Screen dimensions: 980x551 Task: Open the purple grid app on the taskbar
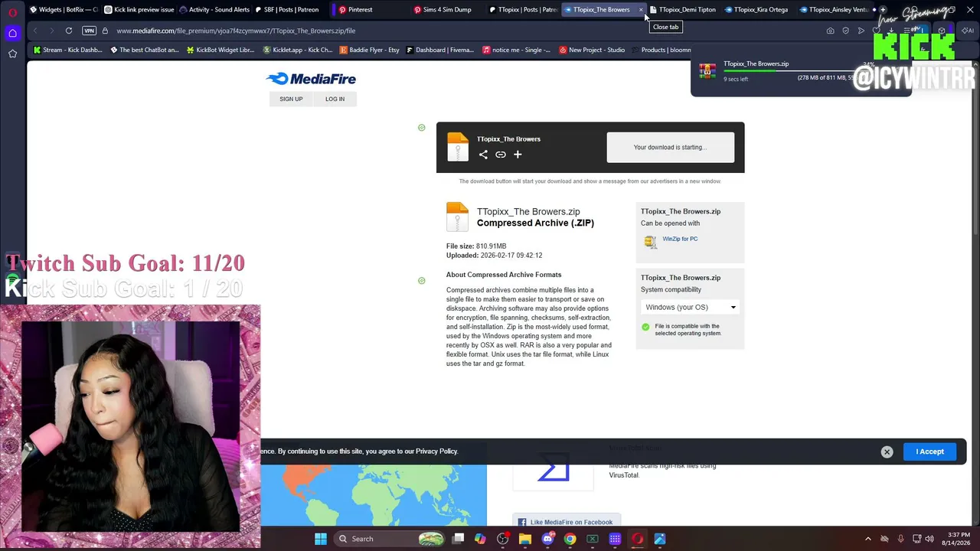tap(615, 539)
